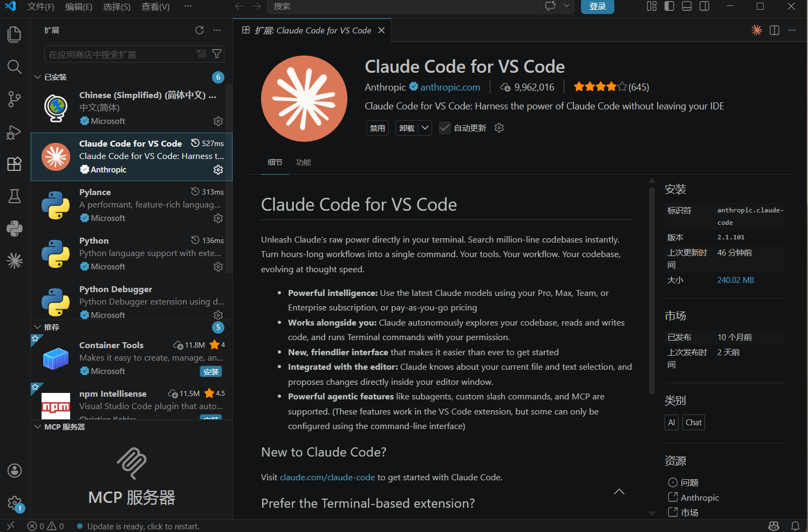Open Claude Code icon in activity bar
Image resolution: width=808 pixels, height=532 pixels.
[15, 261]
